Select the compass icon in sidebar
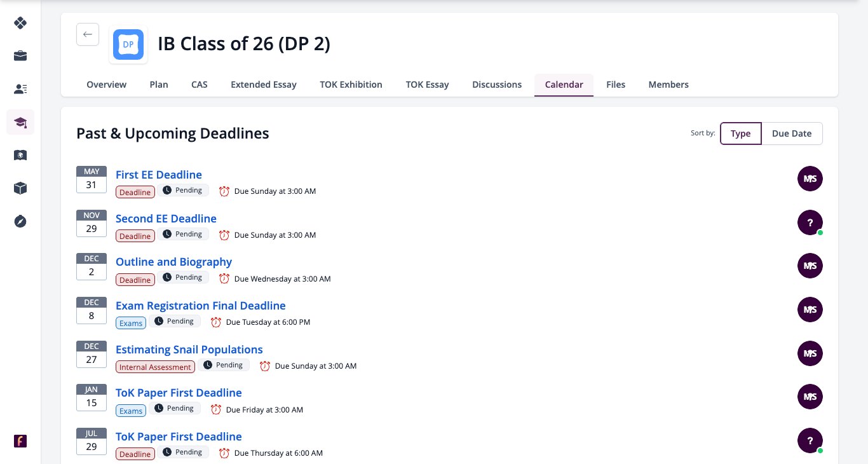This screenshot has height=464, width=868. coord(20,221)
